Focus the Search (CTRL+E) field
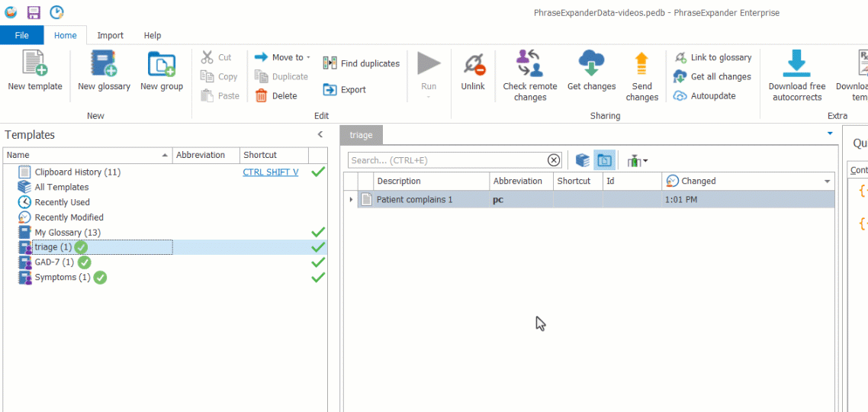This screenshot has height=412, width=868. (447, 160)
